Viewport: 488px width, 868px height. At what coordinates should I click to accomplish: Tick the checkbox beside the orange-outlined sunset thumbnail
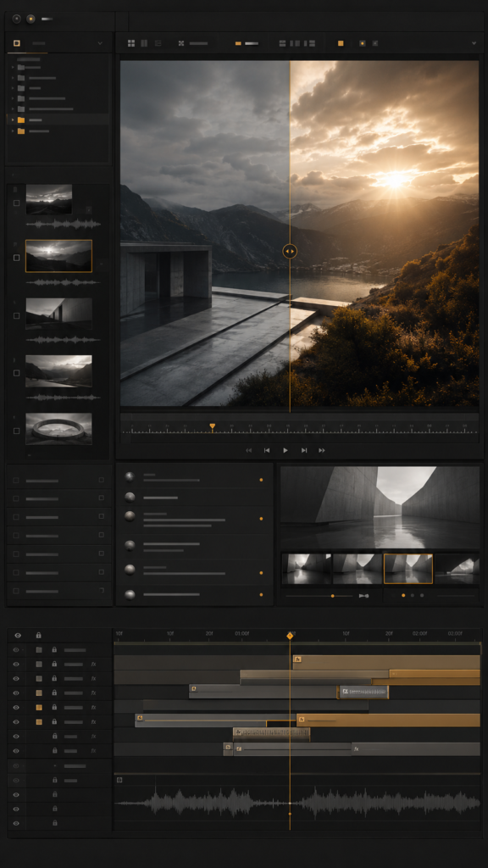(16, 258)
